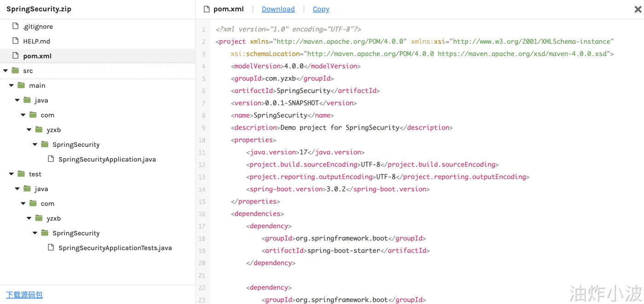Click the 下载源码包 link
644x304 pixels.
tap(24, 295)
